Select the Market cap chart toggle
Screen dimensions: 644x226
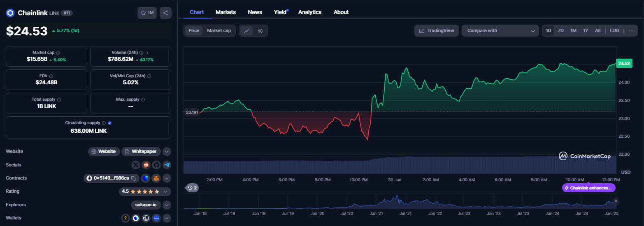[x=219, y=30]
